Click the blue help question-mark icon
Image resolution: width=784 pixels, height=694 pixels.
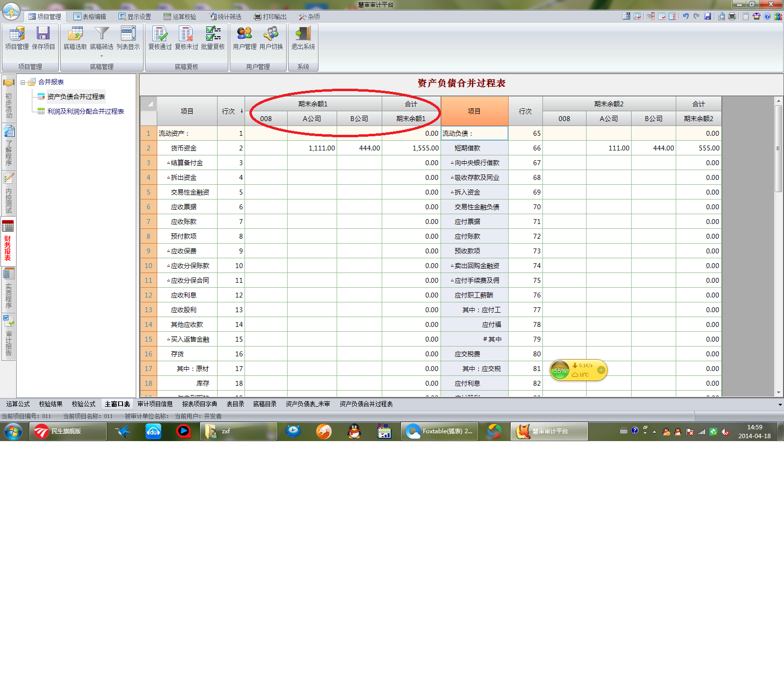coord(767,16)
